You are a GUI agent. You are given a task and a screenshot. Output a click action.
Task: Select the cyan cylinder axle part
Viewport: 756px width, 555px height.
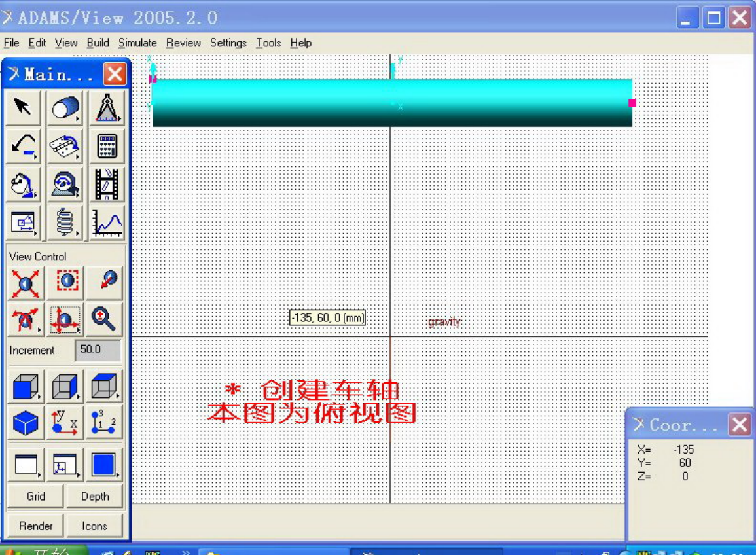(x=392, y=103)
